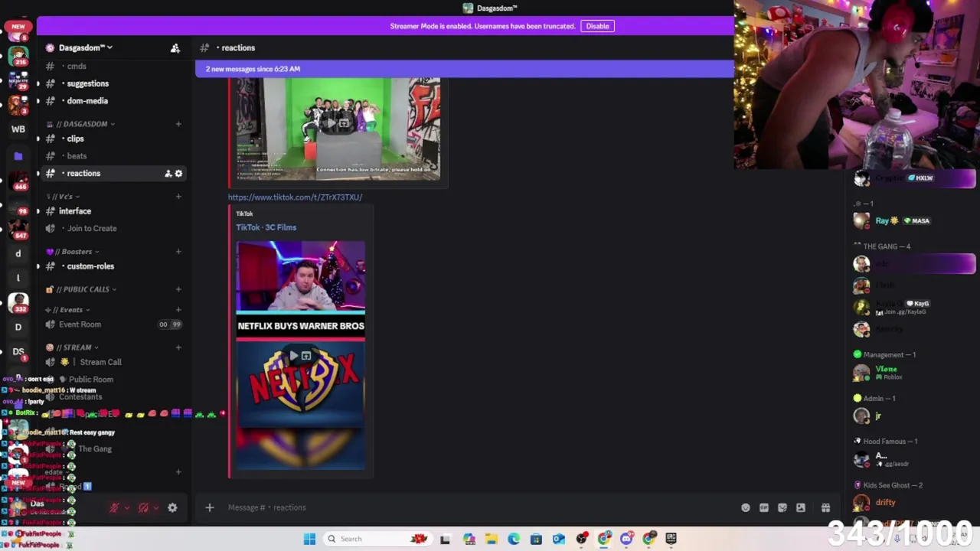Join the Stream Call voice channel
The image size is (980, 551).
tap(113, 362)
